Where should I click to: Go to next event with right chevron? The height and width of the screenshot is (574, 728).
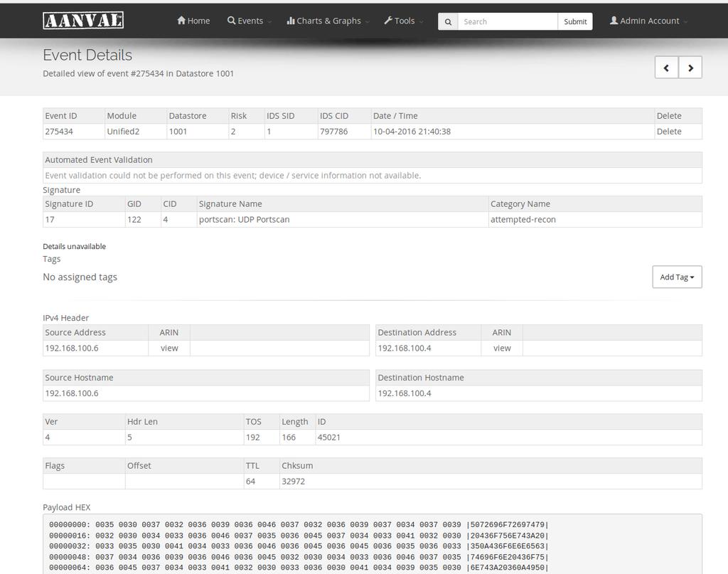pos(690,68)
